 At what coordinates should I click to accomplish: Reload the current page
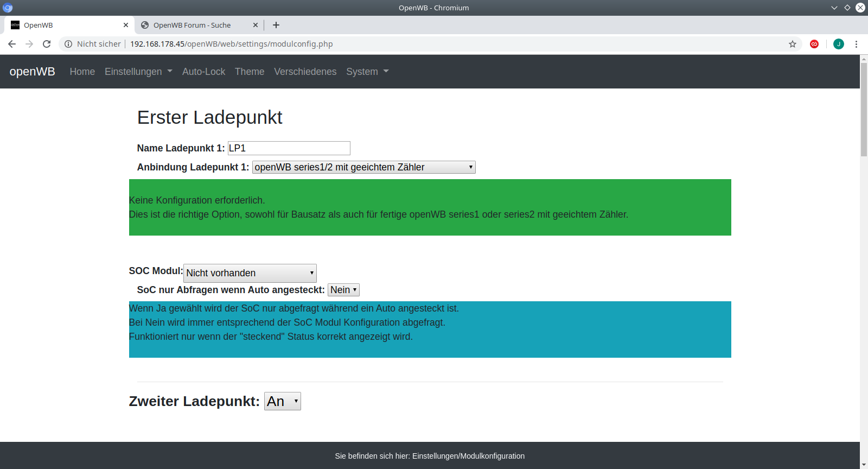pos(47,44)
